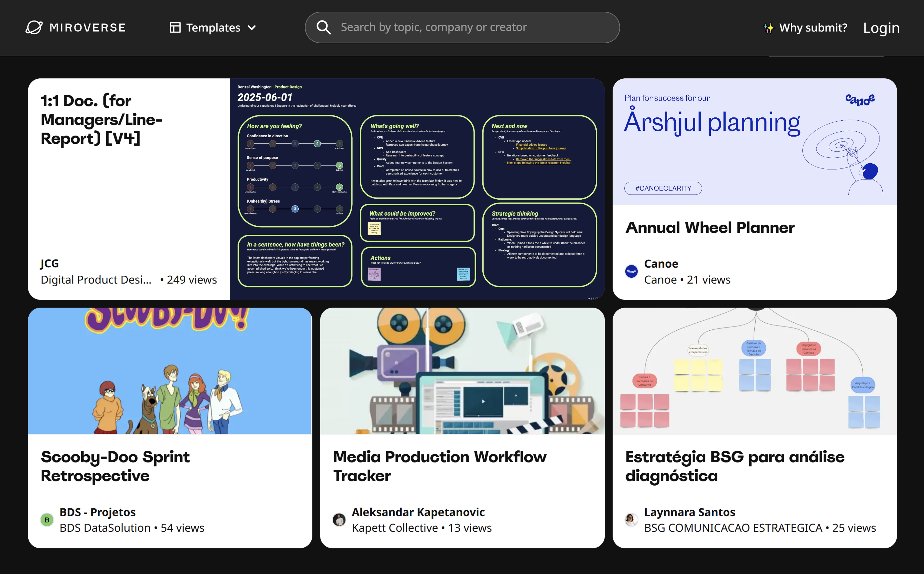Click Canoe • 21 views text
The height and width of the screenshot is (574, 924).
pyautogui.click(x=687, y=280)
